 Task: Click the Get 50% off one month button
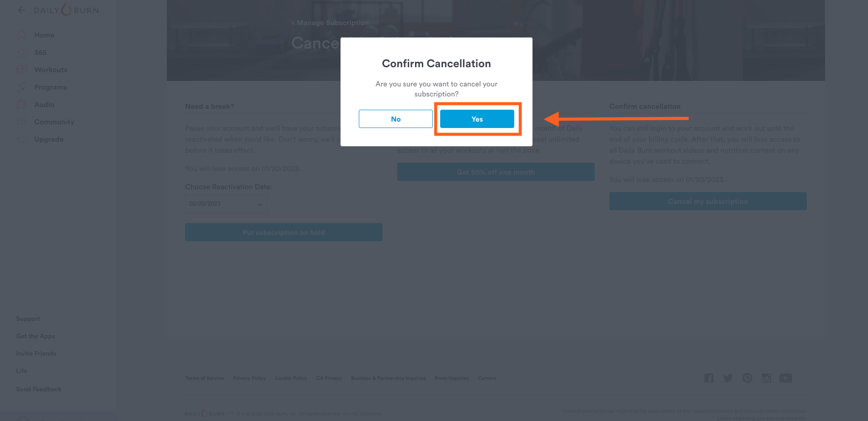tap(496, 172)
